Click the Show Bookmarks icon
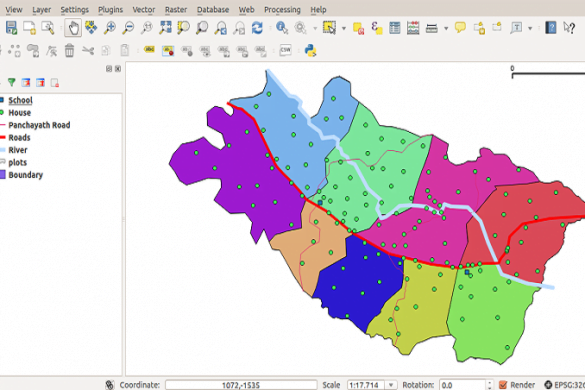 (497, 28)
